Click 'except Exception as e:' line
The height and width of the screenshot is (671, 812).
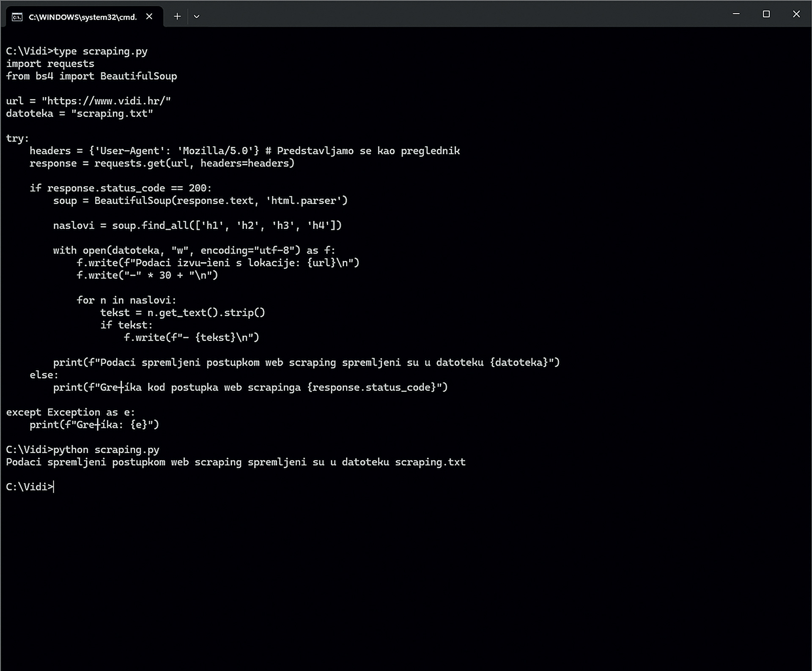[71, 412]
